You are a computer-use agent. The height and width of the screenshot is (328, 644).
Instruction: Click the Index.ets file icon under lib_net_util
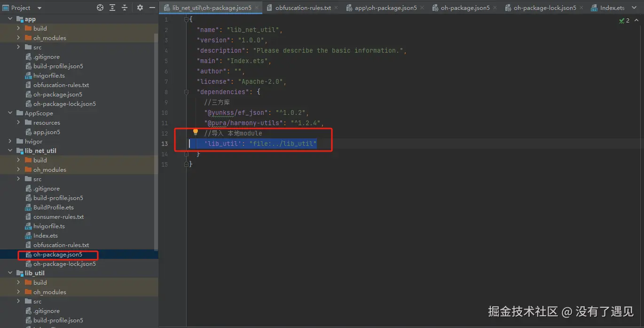[28, 235]
